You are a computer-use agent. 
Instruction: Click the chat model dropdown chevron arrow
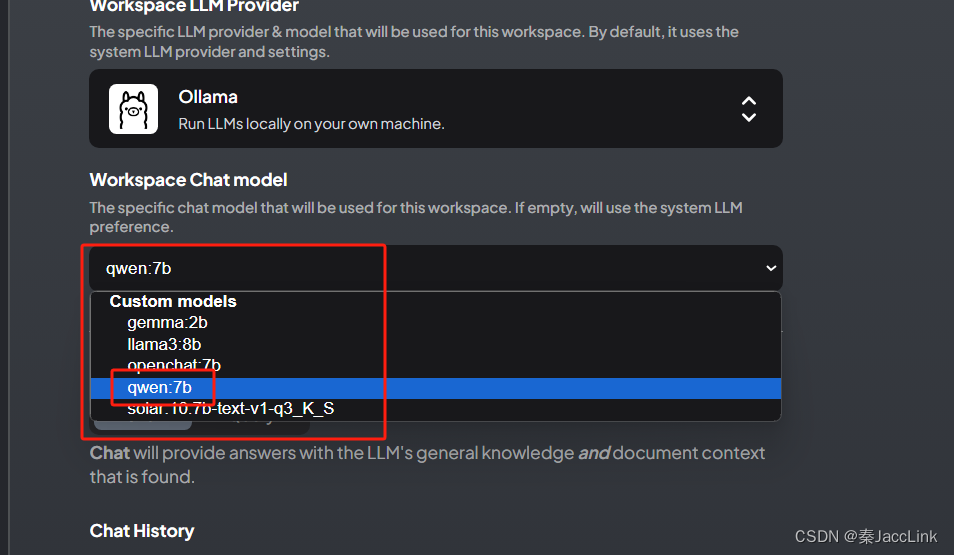[771, 268]
